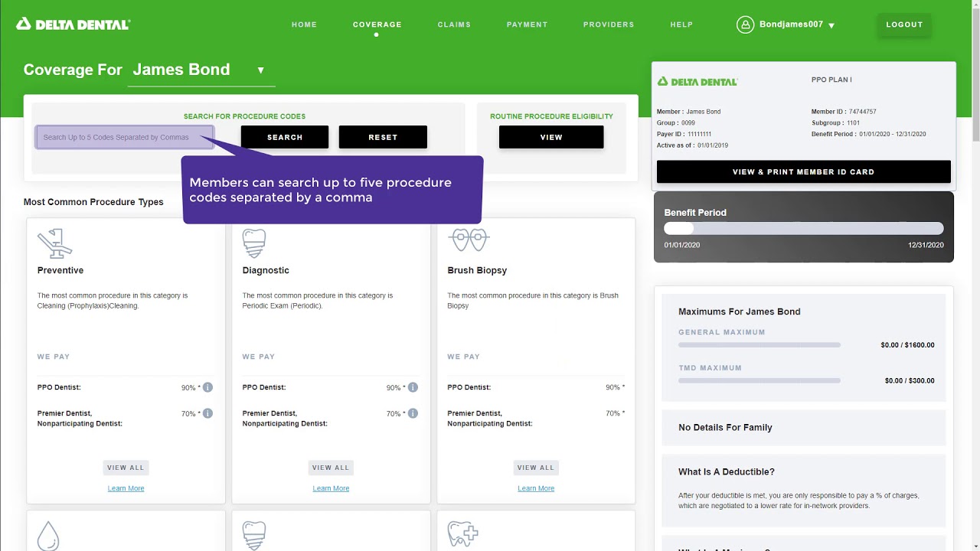The width and height of the screenshot is (980, 551).
Task: Reset the procedure code search
Action: pos(383,137)
